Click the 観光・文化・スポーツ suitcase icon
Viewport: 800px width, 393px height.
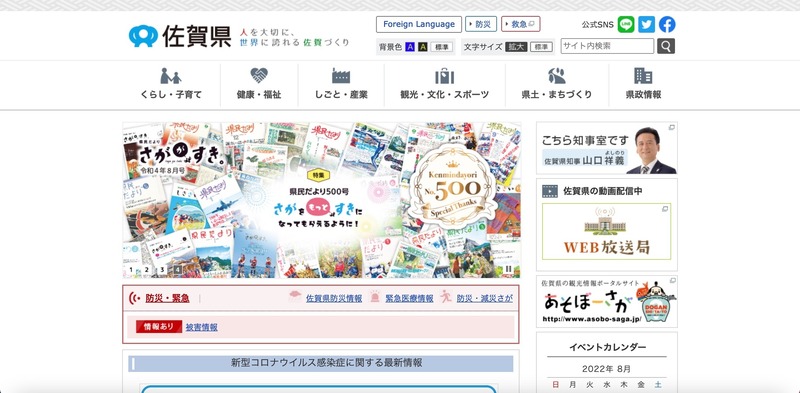(x=444, y=76)
